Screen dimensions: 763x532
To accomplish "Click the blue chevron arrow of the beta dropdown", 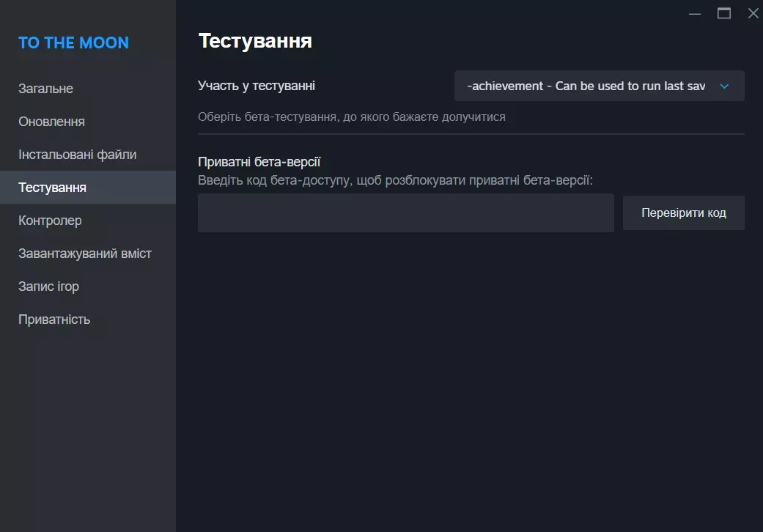I will pyautogui.click(x=724, y=86).
